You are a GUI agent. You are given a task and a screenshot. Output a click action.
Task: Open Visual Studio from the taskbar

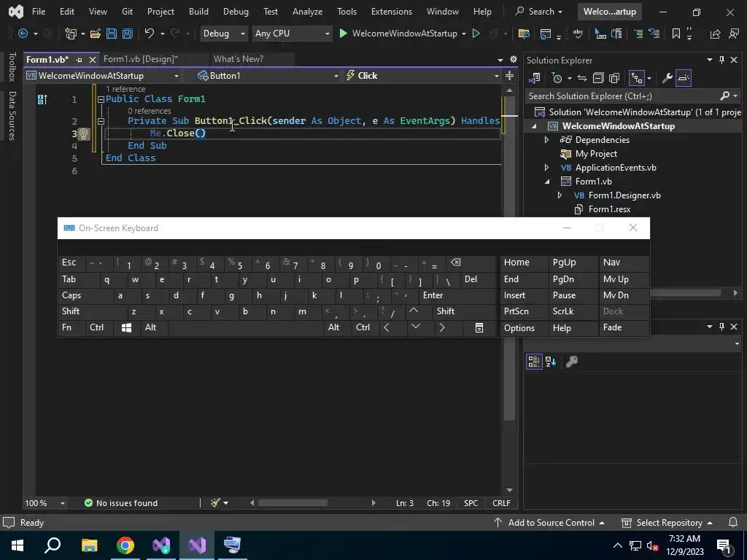click(x=197, y=545)
